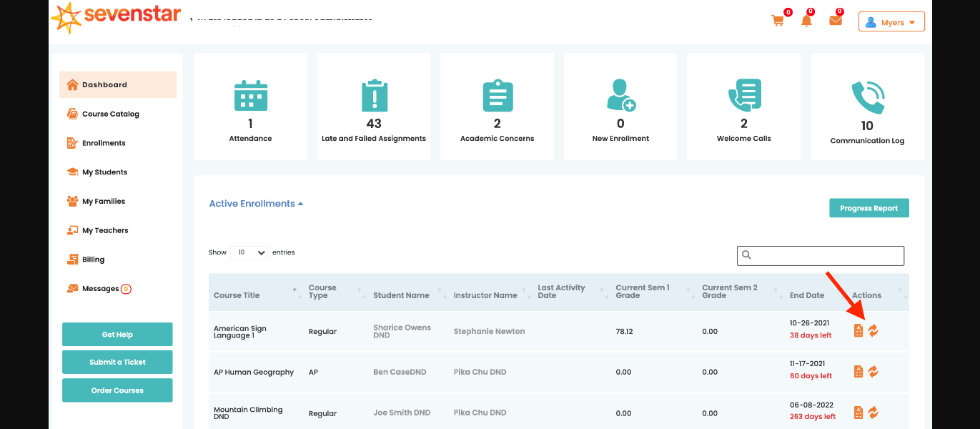Click refresh icon for American Sign Language 1
The height and width of the screenshot is (429, 980).
click(873, 330)
